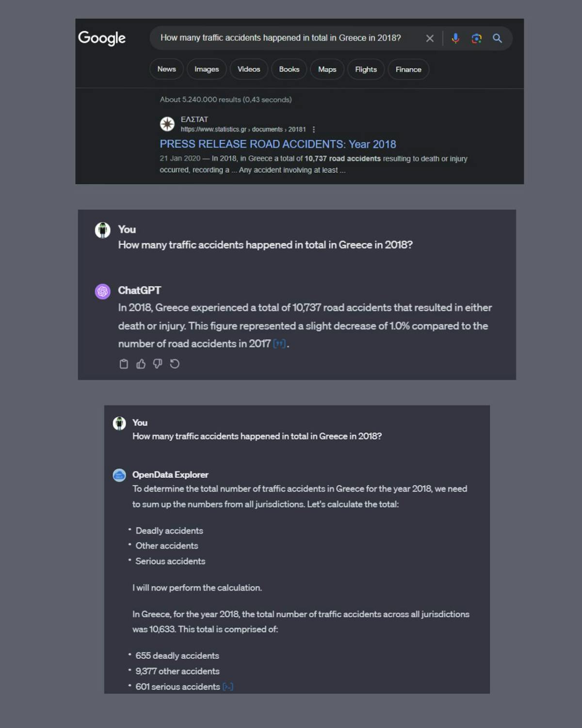Click the magnifier search button
The image size is (582, 728).
coord(497,38)
